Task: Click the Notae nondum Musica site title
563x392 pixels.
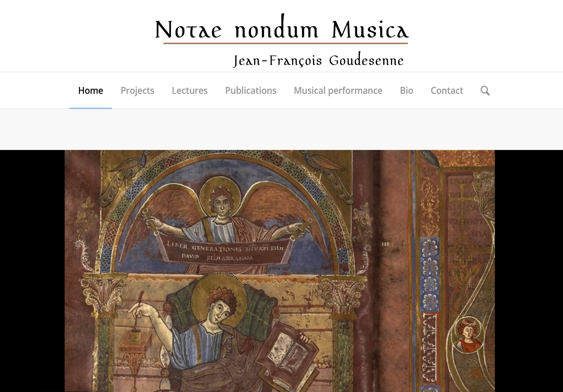Action: click(x=282, y=28)
